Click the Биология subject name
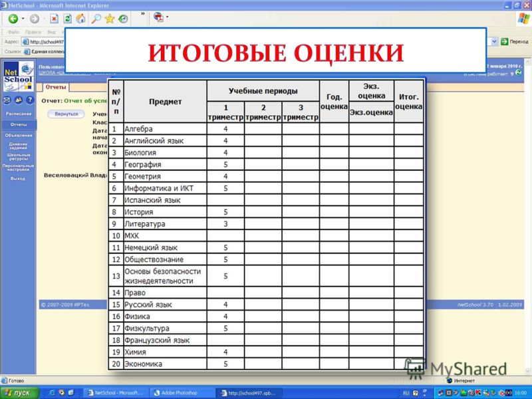Viewport: 532px width, 399px height. (x=140, y=153)
